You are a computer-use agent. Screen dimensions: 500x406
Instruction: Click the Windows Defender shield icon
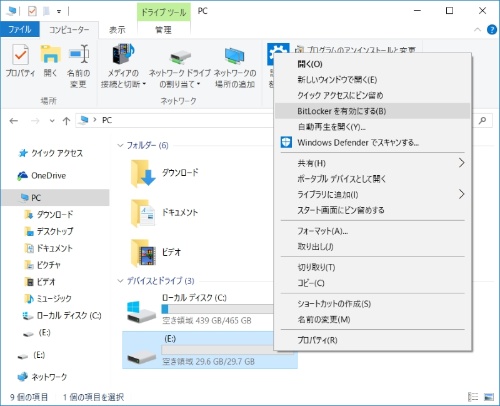286,142
